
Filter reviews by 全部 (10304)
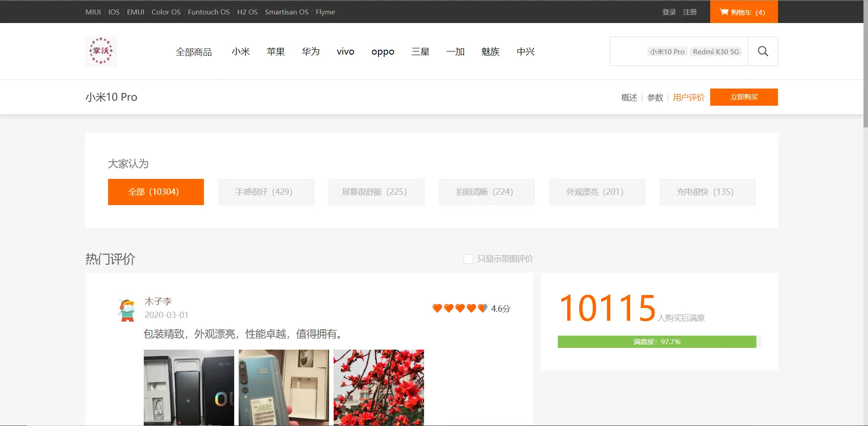tap(156, 192)
